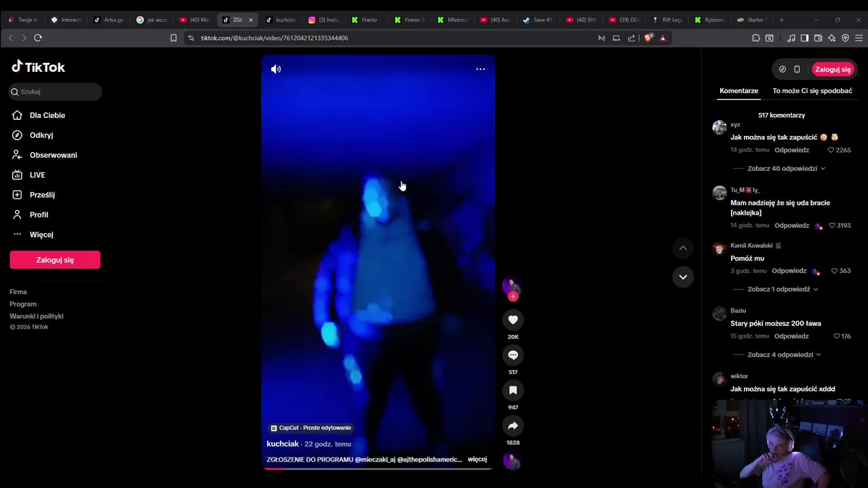Switch to the Komentarze tab
This screenshot has width=868, height=488.
tap(738, 91)
